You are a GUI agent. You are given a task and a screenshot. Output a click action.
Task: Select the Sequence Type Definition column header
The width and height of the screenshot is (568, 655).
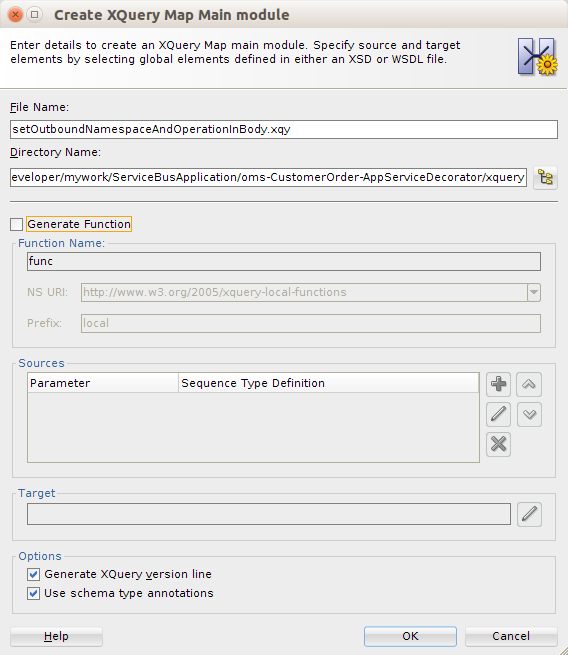pos(328,383)
